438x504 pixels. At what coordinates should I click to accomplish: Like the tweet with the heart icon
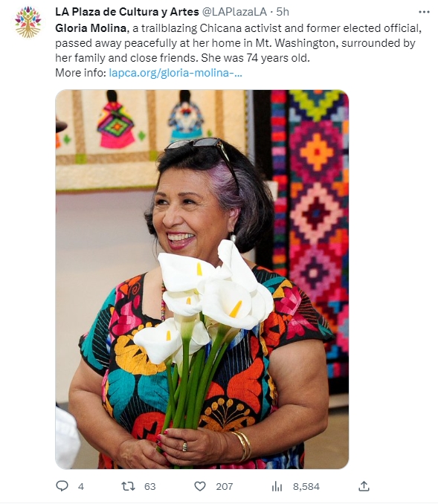point(200,486)
